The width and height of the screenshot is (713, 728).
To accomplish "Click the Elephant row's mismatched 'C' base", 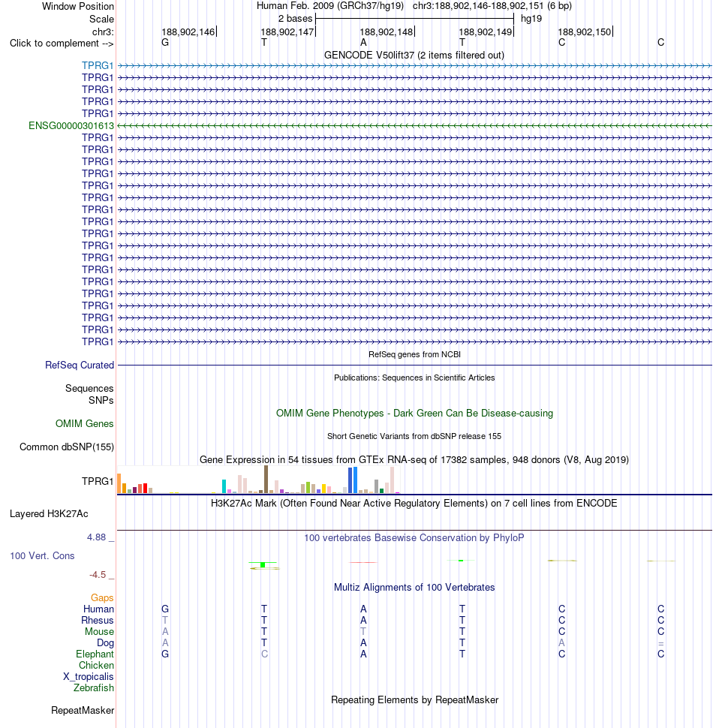I will coord(264,654).
